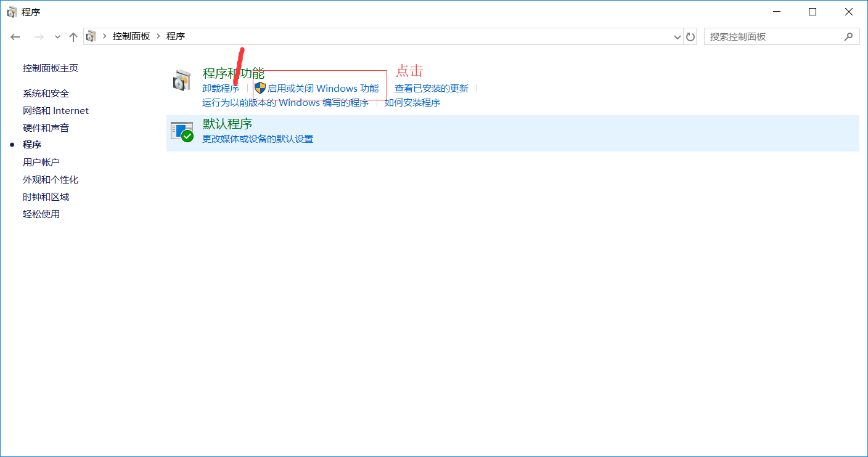Click 更改媒体或设备的默认设置
Viewport: 868px width, 457px height.
[258, 139]
